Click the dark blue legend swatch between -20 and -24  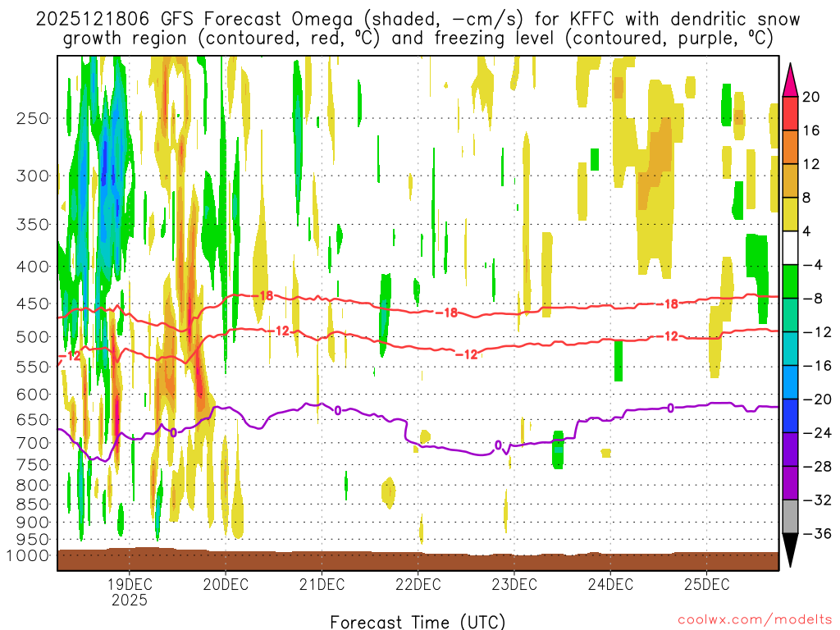coord(790,416)
